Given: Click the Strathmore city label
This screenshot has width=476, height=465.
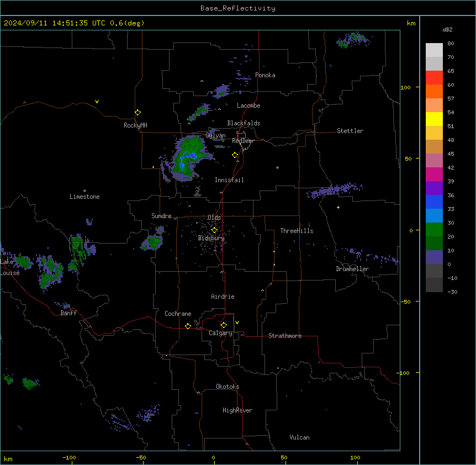Looking at the screenshot, I should click(x=285, y=336).
